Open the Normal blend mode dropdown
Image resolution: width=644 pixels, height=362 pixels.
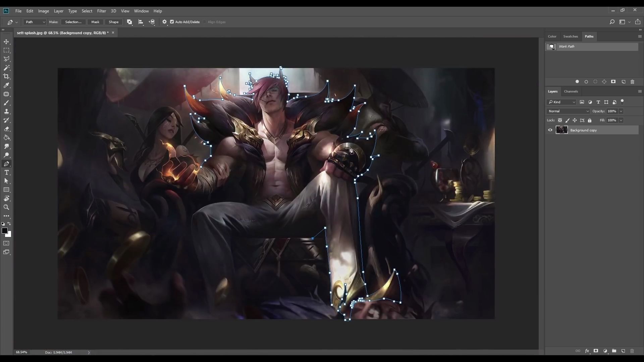click(568, 111)
